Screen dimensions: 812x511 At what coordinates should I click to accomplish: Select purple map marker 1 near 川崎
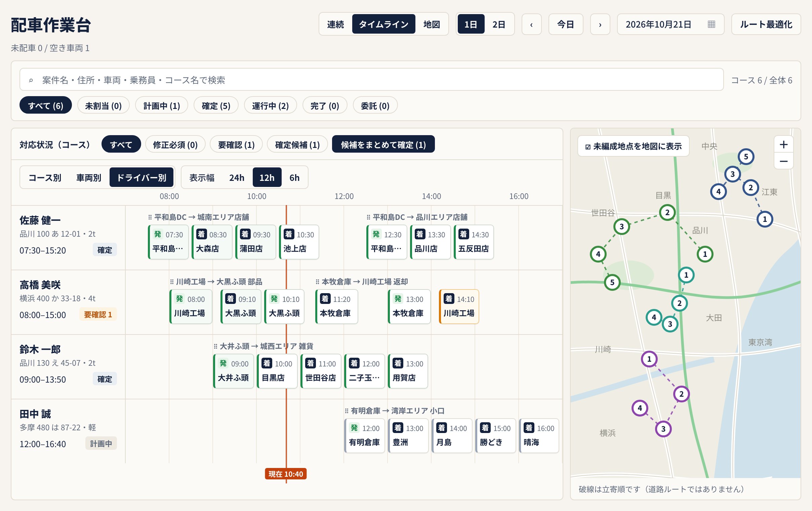pyautogui.click(x=649, y=359)
